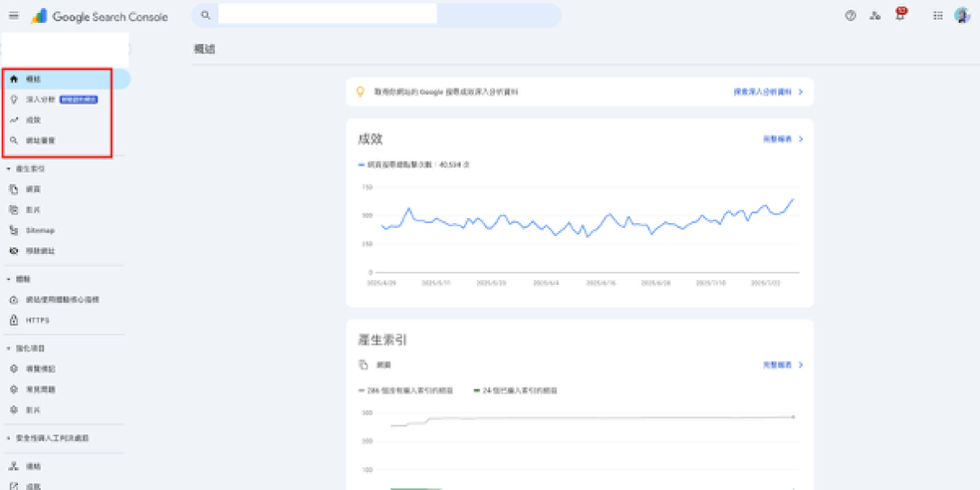Open the notifications bell with red badge
The width and height of the screenshot is (980, 490).
[x=900, y=15]
